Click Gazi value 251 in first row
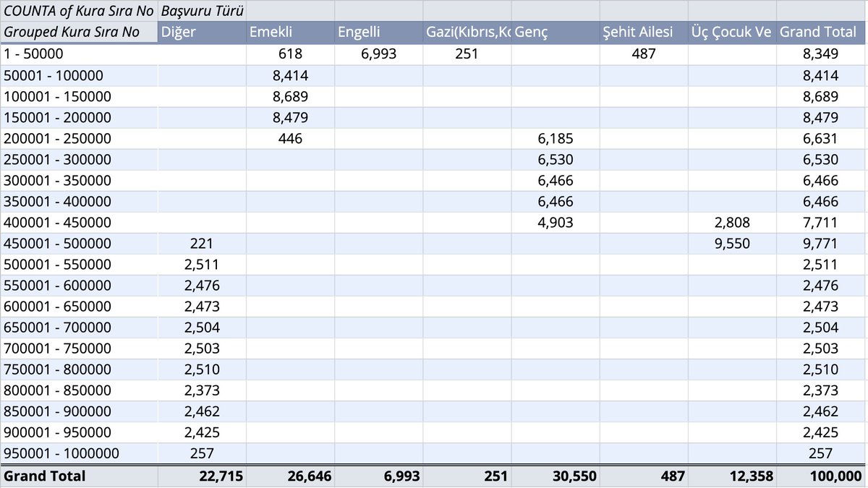This screenshot has width=868, height=488. click(x=467, y=53)
